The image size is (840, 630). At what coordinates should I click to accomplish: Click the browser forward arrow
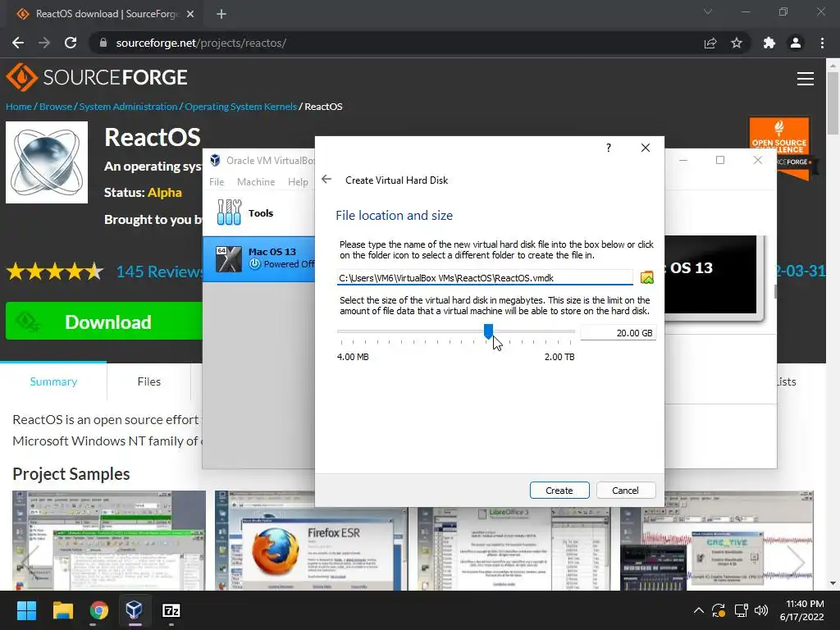44,43
